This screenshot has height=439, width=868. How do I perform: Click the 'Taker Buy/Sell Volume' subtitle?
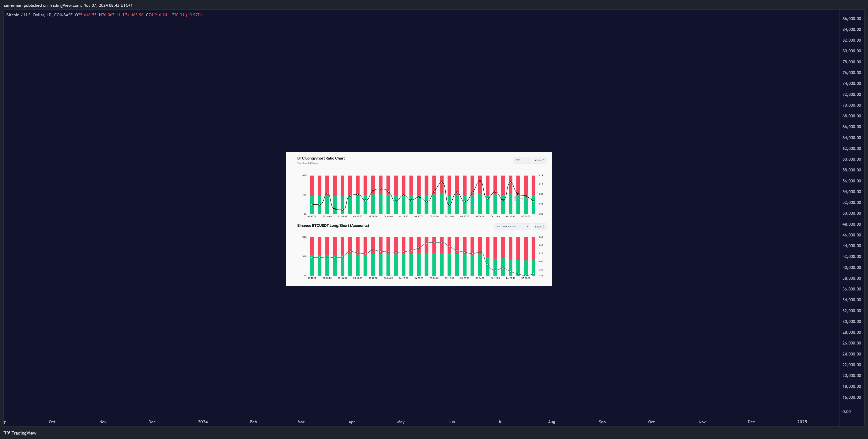308,163
